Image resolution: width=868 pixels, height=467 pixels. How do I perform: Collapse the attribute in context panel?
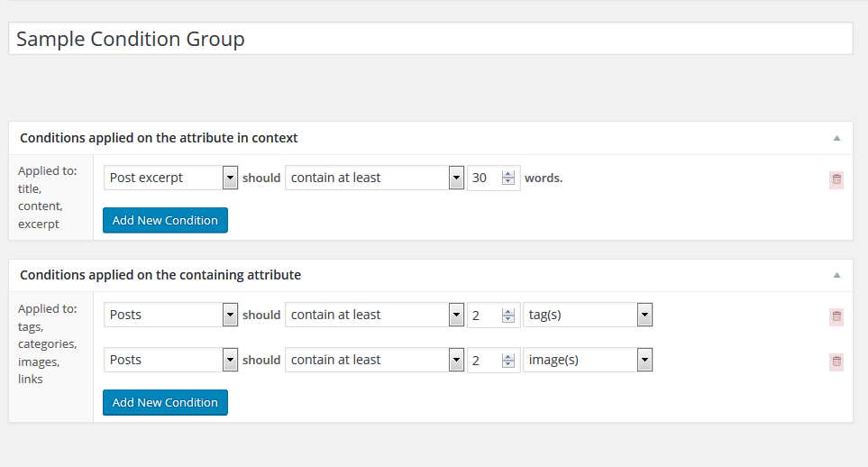(836, 139)
